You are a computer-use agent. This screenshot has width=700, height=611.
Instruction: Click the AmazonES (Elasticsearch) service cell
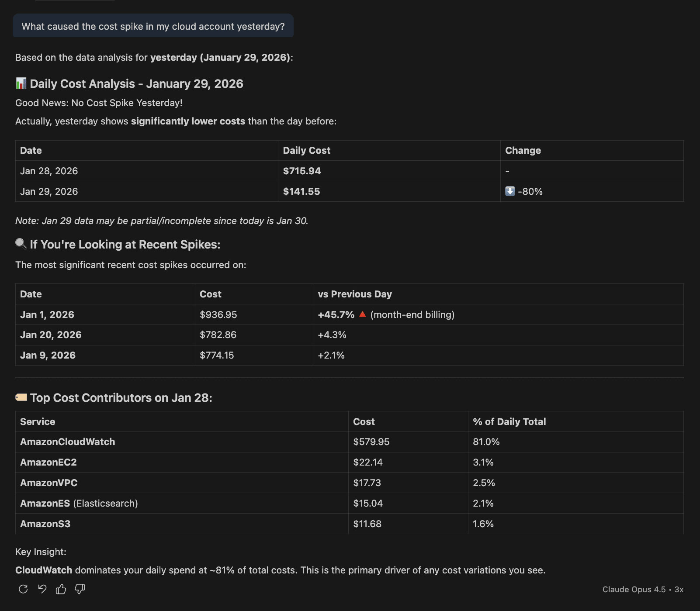(x=79, y=503)
